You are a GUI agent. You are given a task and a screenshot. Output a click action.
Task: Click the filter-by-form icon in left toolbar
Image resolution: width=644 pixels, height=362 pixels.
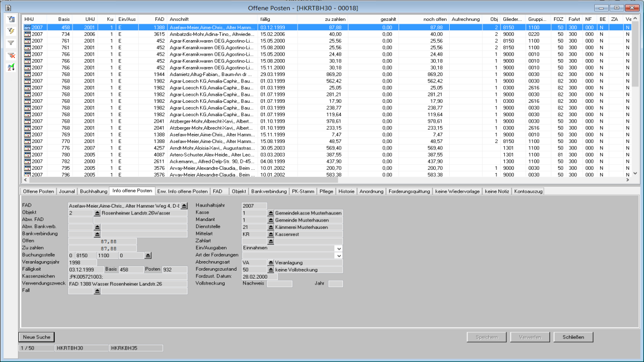[10, 19]
